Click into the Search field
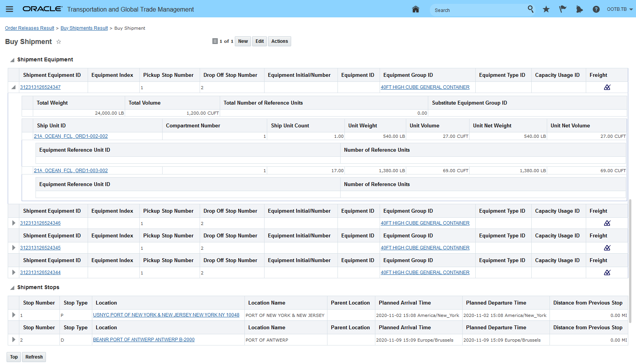The image size is (636, 364). coord(479,10)
